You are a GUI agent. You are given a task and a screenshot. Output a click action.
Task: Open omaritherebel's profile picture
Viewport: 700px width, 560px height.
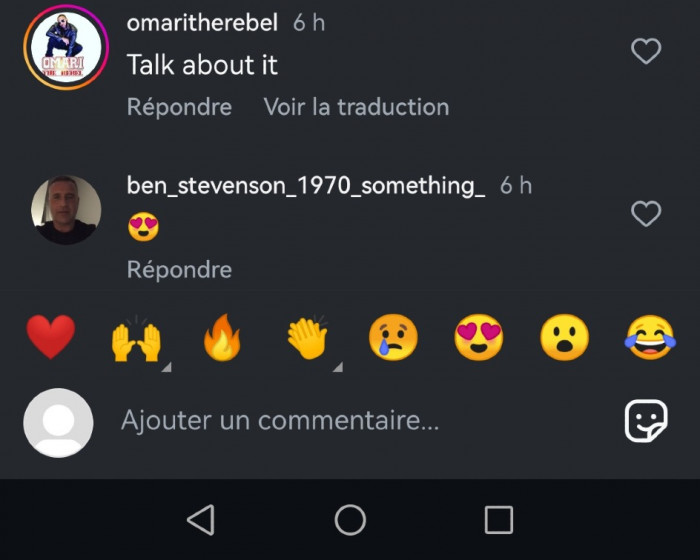click(66, 48)
